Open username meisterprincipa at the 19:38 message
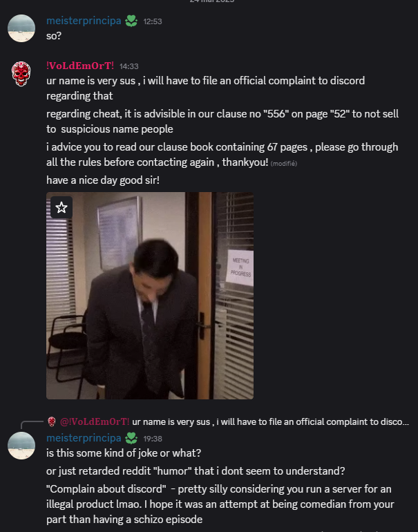418x532 pixels. pos(84,438)
